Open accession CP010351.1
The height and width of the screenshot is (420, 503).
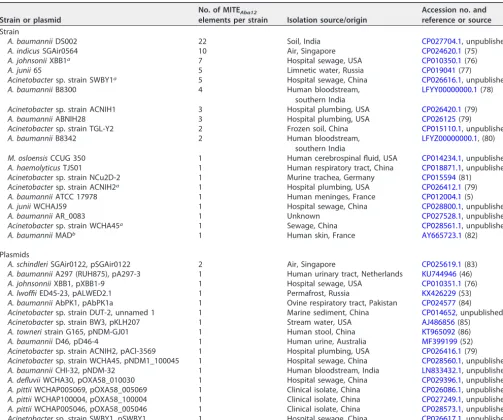pos(442,284)
